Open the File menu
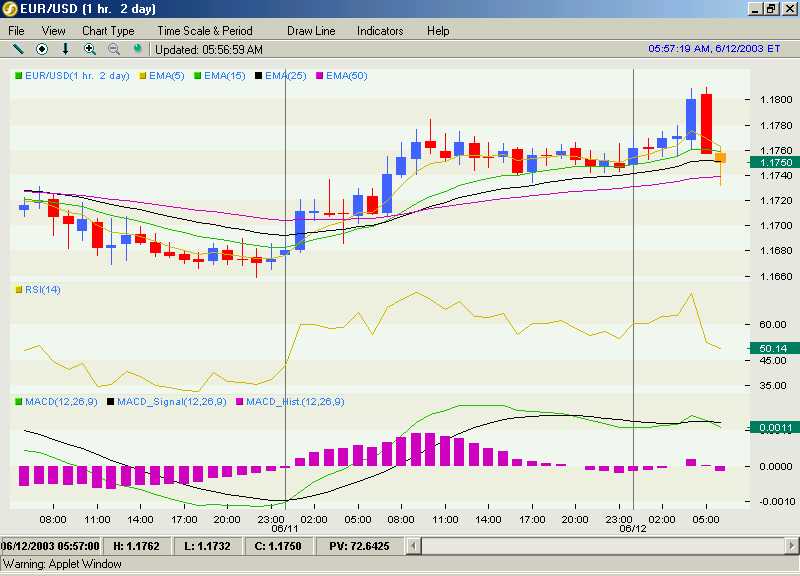800x576 pixels. pos(16,31)
